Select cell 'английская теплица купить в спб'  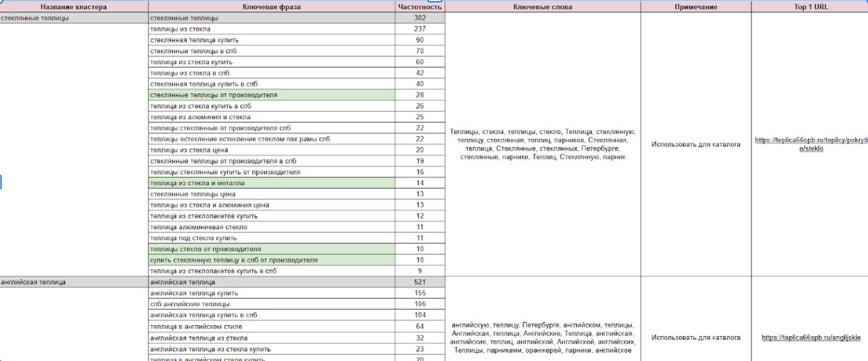click(271, 315)
